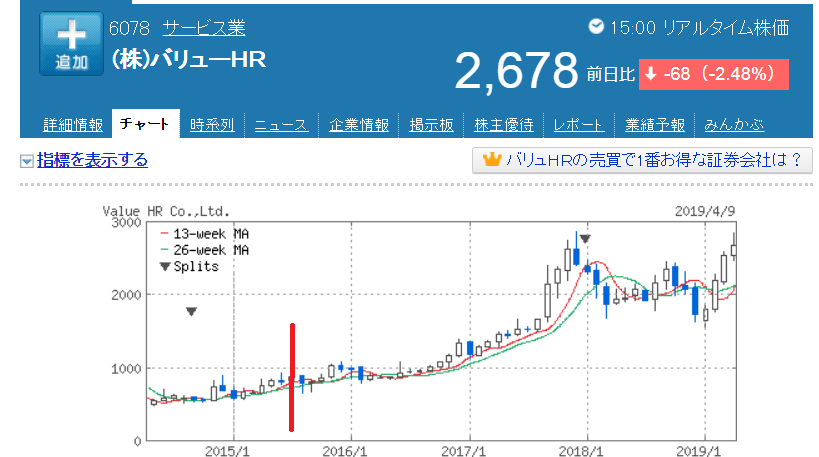819x457 pixels.
Task: Switch to the 業績予報 tab
Action: click(x=654, y=125)
